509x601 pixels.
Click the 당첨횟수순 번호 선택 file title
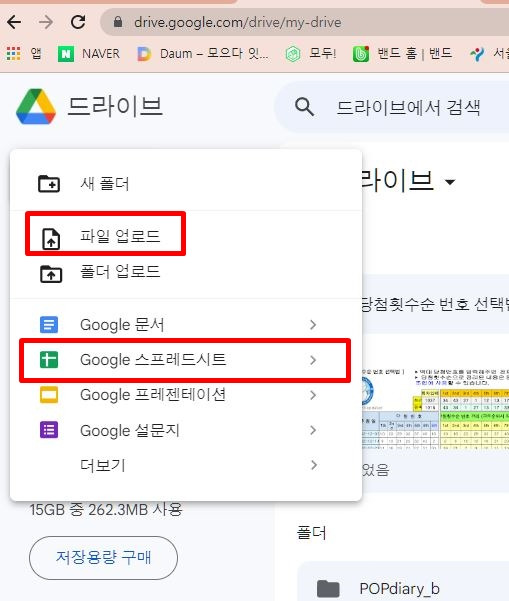tap(435, 304)
